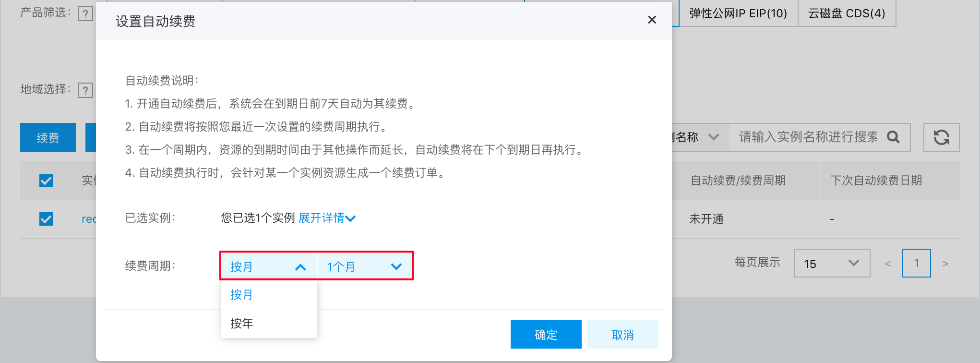This screenshot has height=363, width=980.
Task: Open the 每页展示 15 page-size dropdown
Action: [832, 263]
